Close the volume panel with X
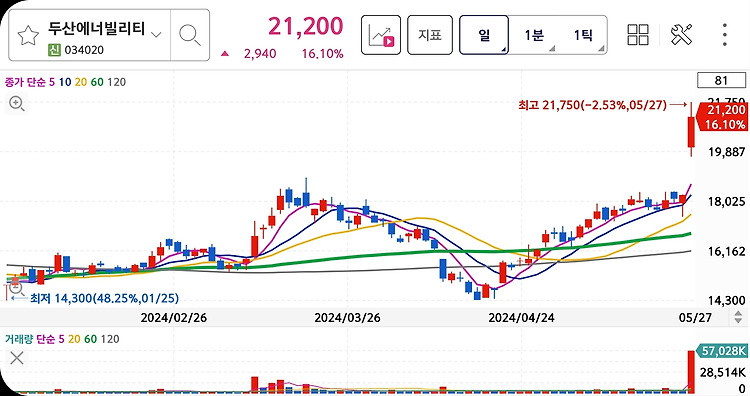 tap(17, 358)
